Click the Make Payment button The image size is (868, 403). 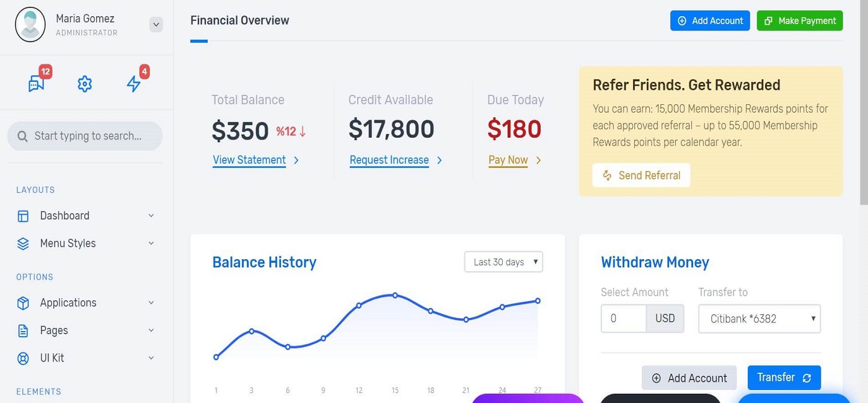click(800, 20)
